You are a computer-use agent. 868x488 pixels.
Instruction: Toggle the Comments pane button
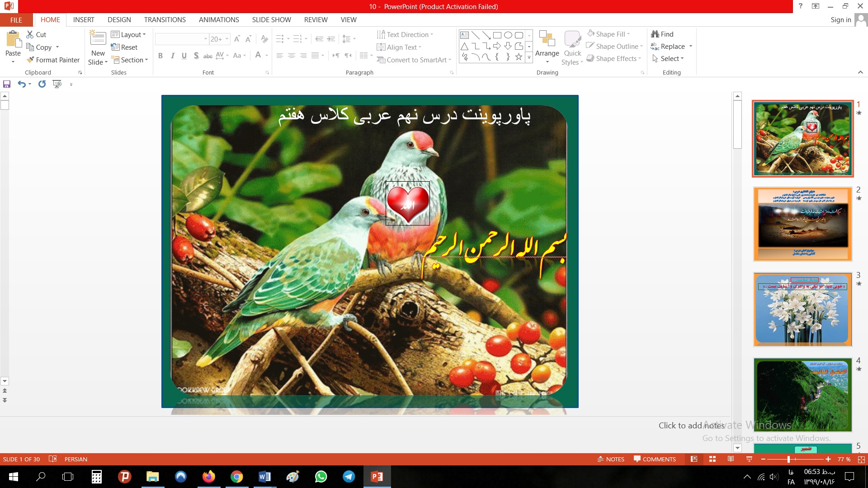point(655,459)
